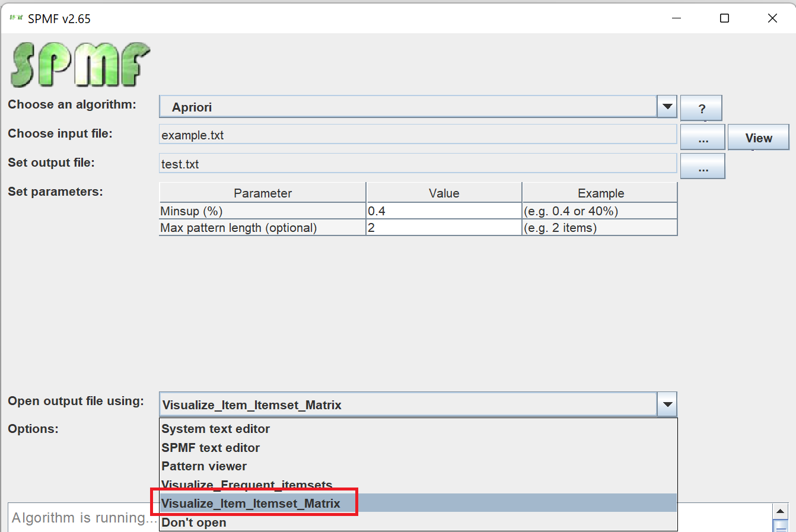Open algorithm help with the question mark button
Image resolution: width=796 pixels, height=532 pixels.
point(701,109)
